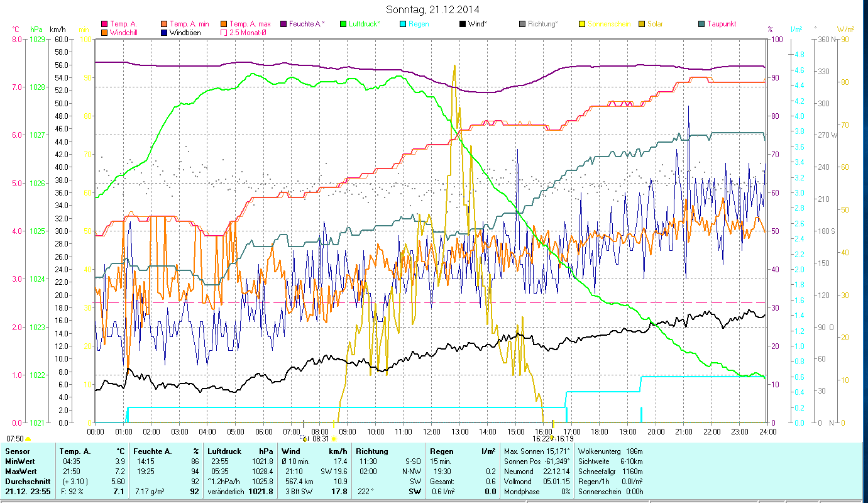Click the '18:00' time axis label

(x=600, y=432)
